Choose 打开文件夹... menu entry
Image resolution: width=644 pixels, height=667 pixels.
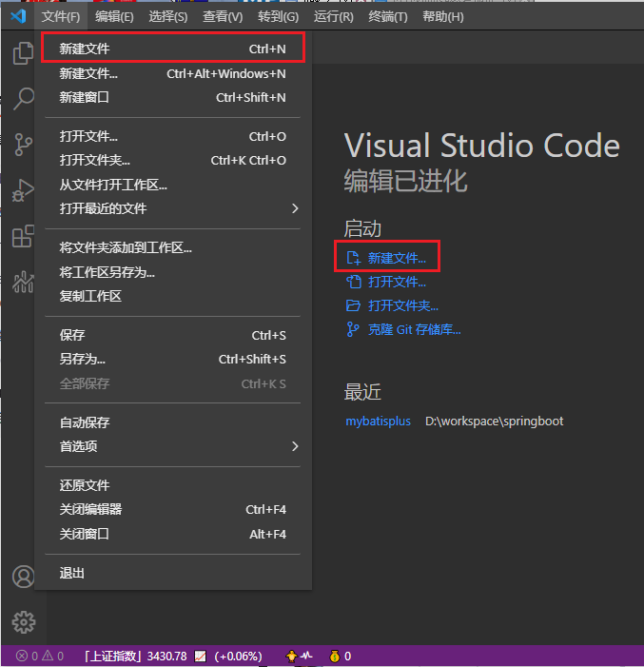coord(173,161)
